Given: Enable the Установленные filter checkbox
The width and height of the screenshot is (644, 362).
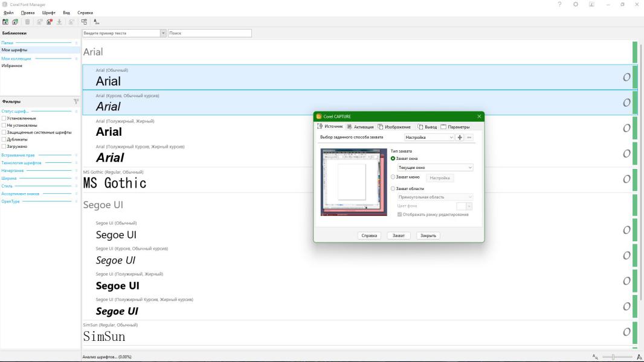Looking at the screenshot, I should point(4,118).
